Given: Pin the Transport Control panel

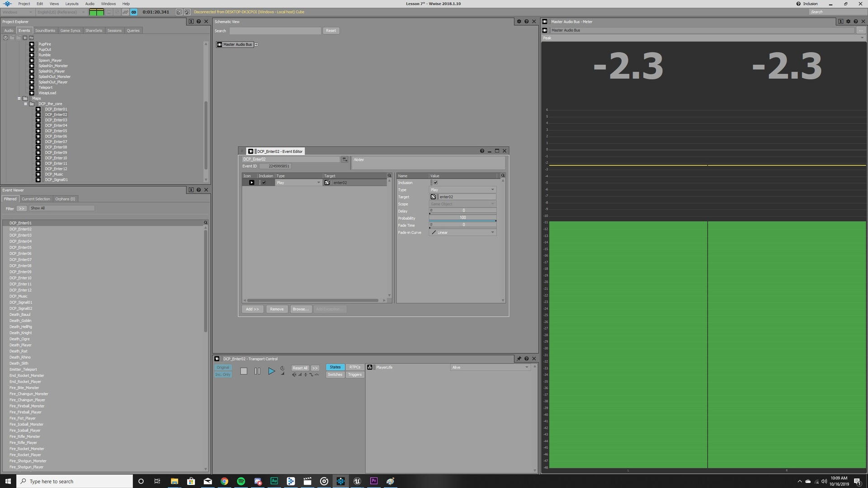Looking at the screenshot, I should [x=519, y=359].
